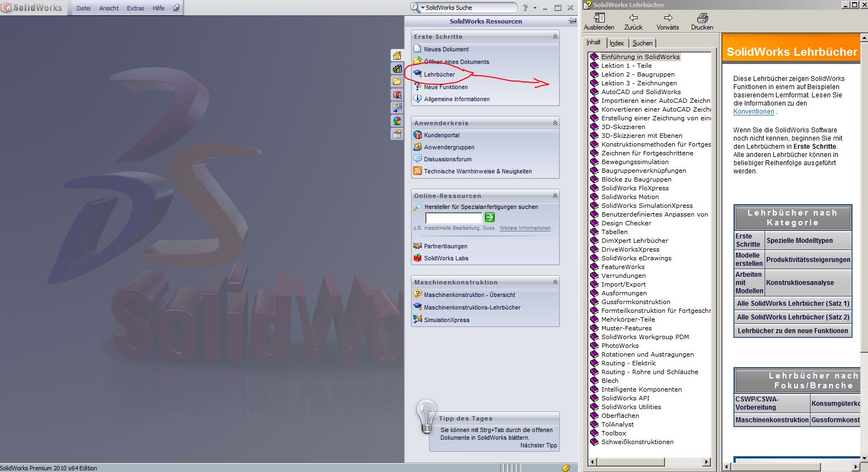
Task: Click the Partnerlösungen handshake icon
Action: (418, 246)
